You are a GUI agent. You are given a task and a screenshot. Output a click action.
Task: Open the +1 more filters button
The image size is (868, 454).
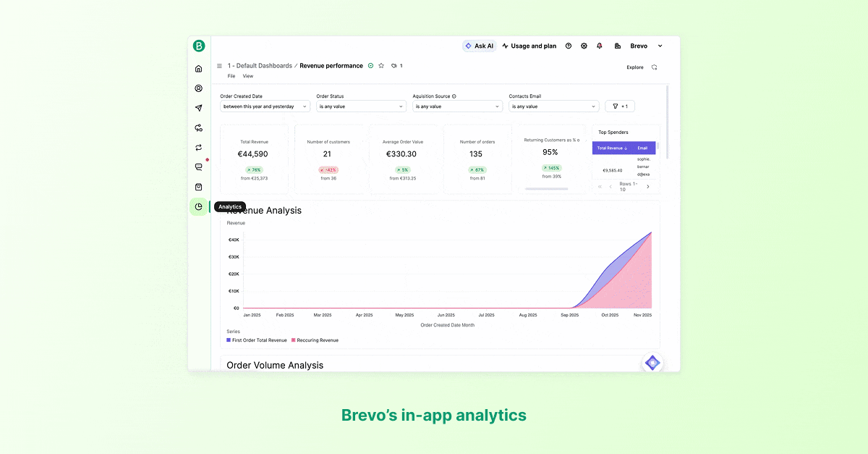620,106
